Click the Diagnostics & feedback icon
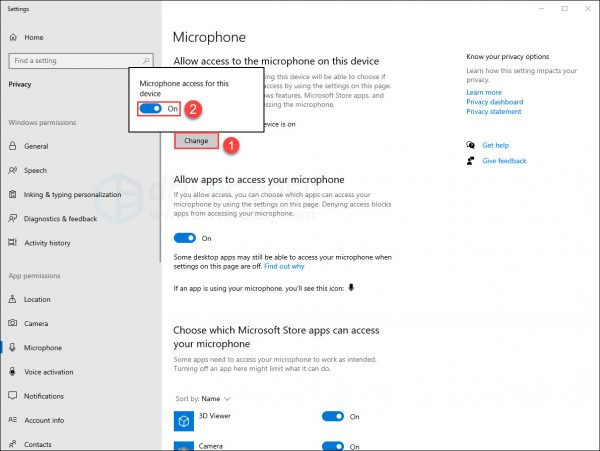 click(x=14, y=218)
